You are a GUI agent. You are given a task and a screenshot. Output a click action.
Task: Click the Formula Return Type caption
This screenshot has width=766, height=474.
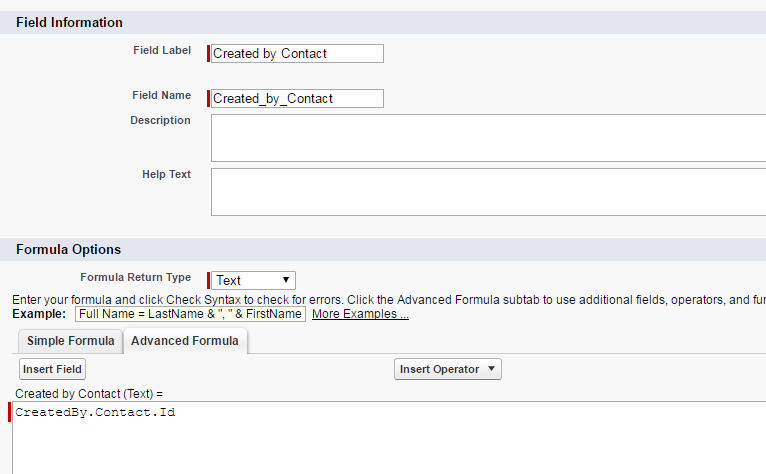click(x=135, y=277)
